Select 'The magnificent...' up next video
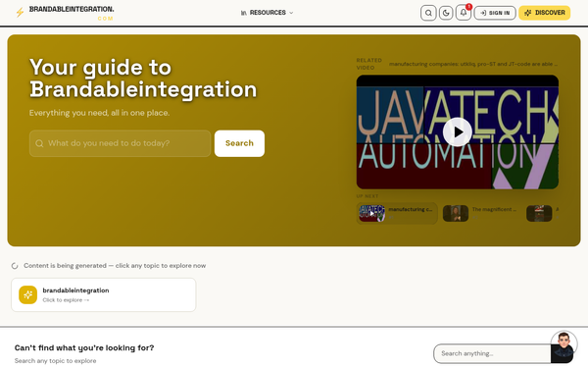This screenshot has height=368, width=588. (x=480, y=213)
